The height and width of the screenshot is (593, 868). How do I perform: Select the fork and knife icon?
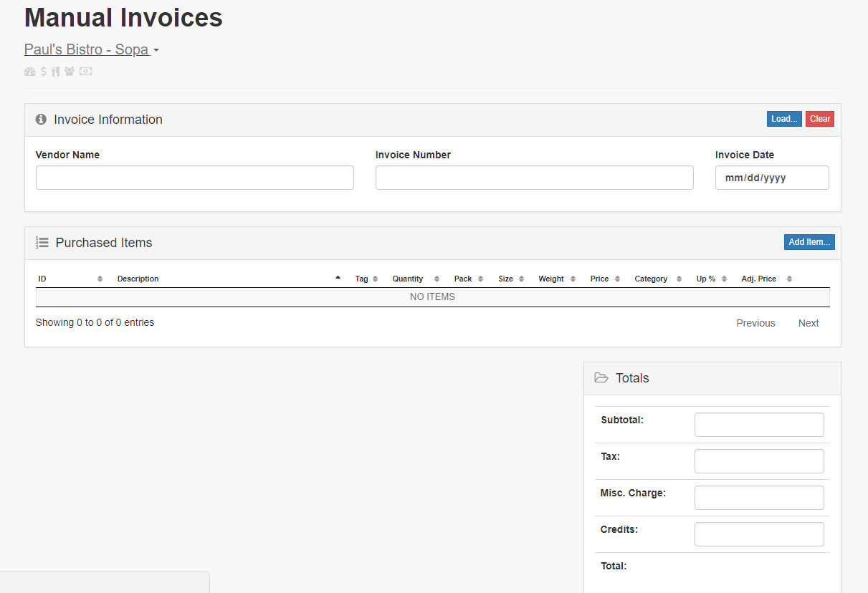click(x=55, y=71)
